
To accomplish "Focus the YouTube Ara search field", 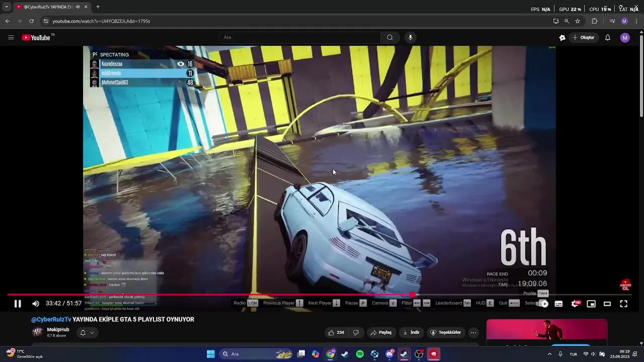I will pos(300,38).
